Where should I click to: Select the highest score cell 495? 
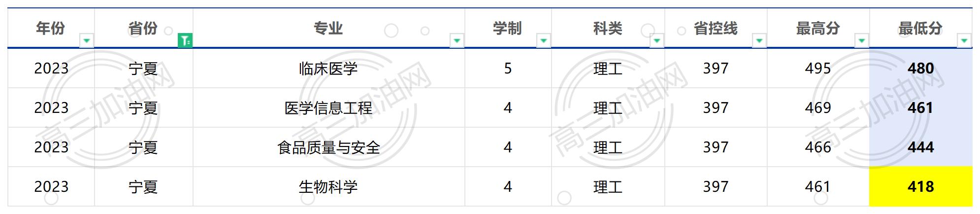tap(818, 69)
